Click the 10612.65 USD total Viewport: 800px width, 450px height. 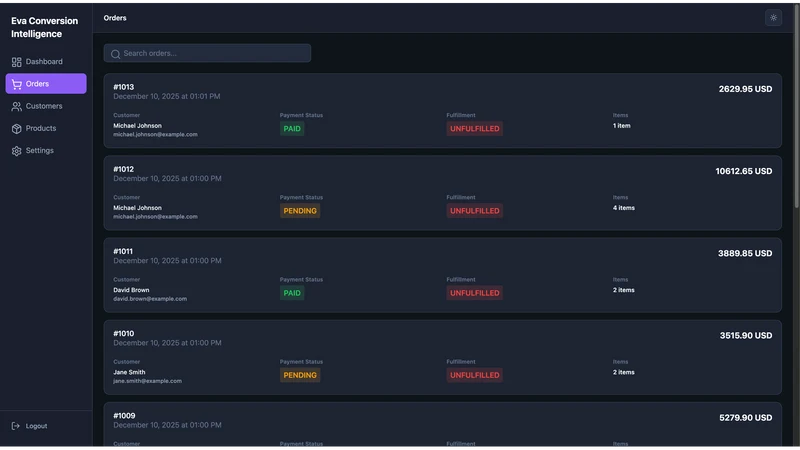pos(743,171)
